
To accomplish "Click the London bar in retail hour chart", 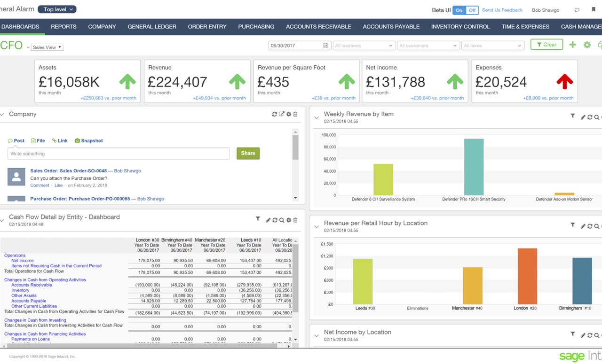I will 527,276.
